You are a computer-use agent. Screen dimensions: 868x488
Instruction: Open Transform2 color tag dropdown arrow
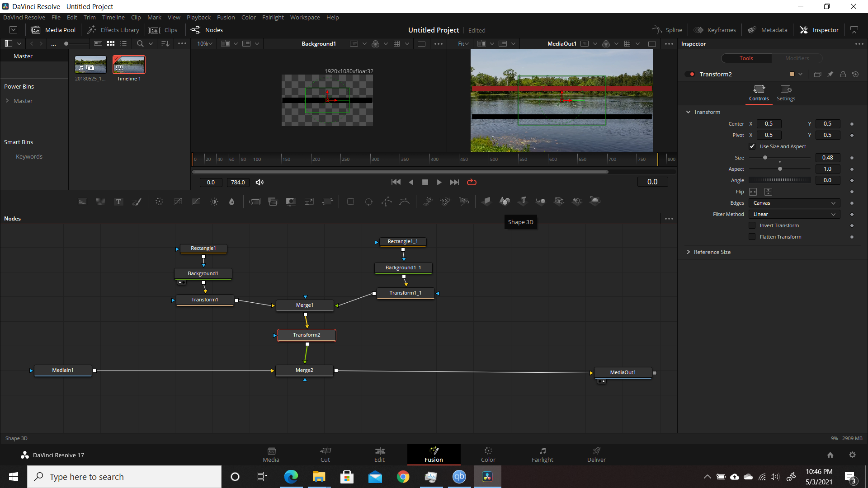pyautogui.click(x=801, y=74)
